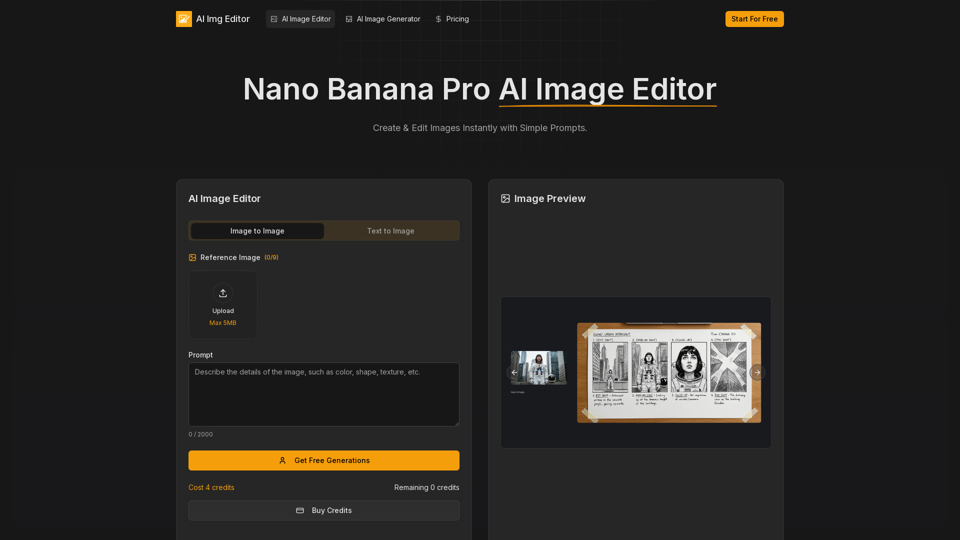Image resolution: width=960 pixels, height=540 pixels.
Task: Open the storyboard sketch preview image
Action: (669, 373)
